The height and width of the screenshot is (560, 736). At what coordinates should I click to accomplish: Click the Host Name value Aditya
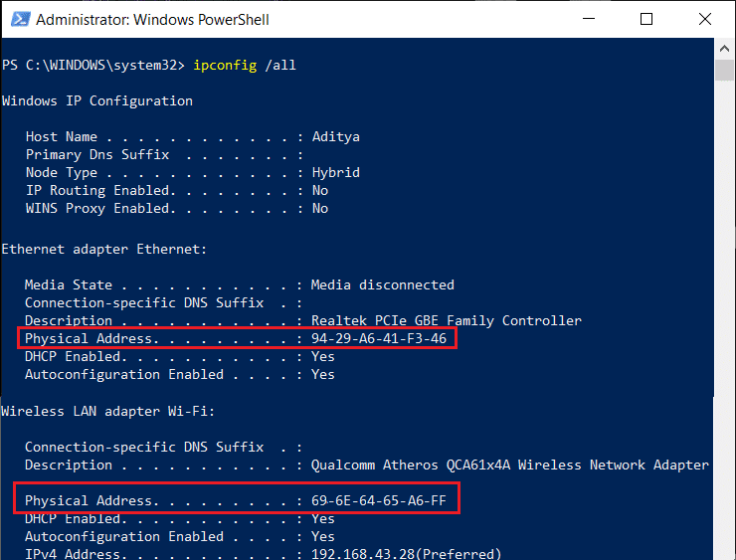click(x=335, y=137)
